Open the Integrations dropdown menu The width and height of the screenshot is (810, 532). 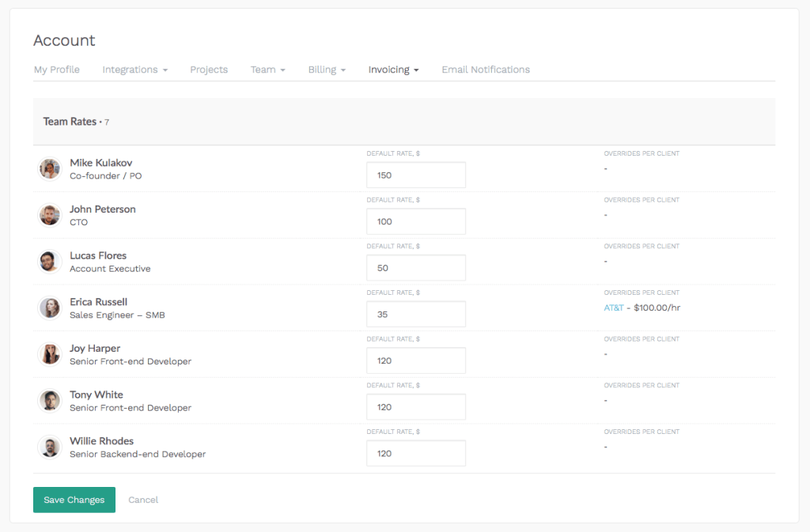[x=134, y=70]
